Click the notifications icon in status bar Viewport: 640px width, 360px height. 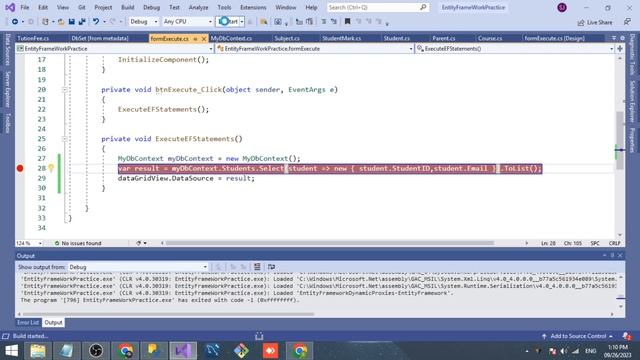[x=627, y=336]
